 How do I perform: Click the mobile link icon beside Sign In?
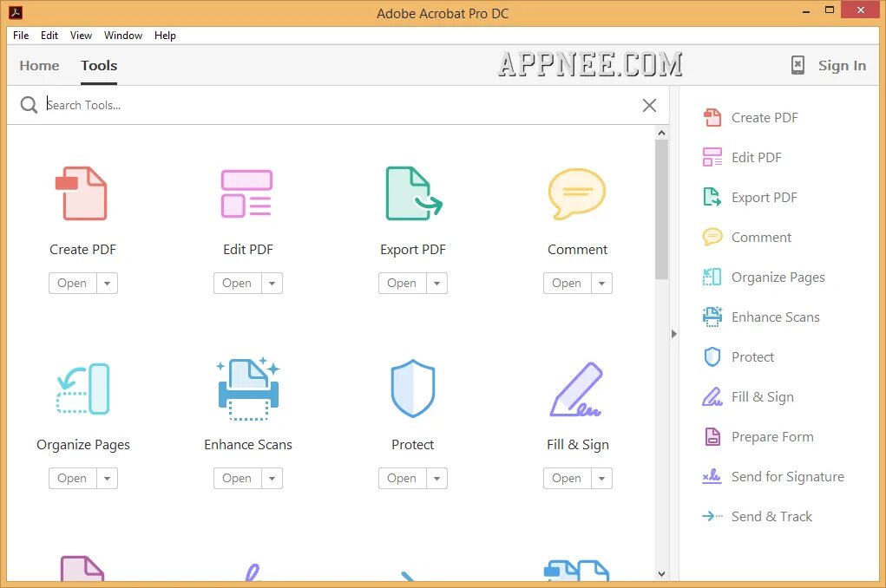pyautogui.click(x=797, y=65)
